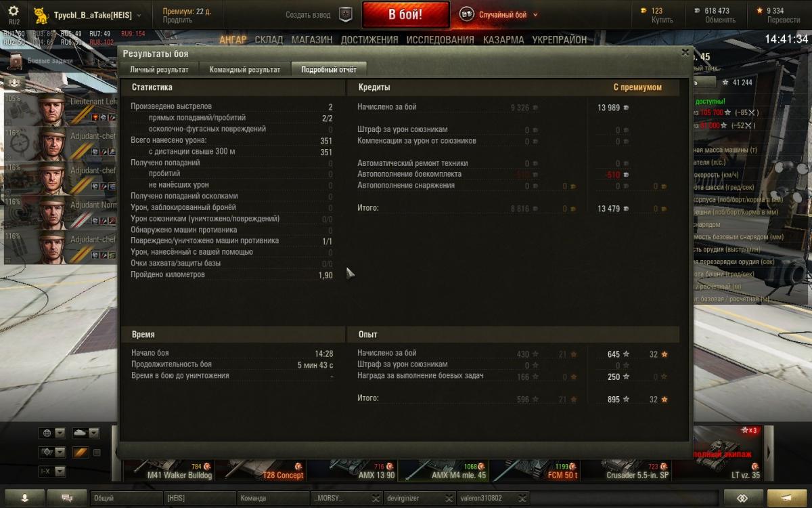Close the _MORSY_ chat tab
Screen dimensions: 812x508
point(376,499)
